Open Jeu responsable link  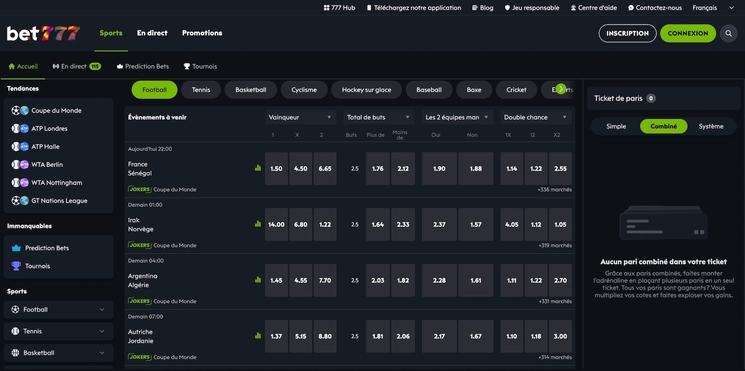coord(532,8)
